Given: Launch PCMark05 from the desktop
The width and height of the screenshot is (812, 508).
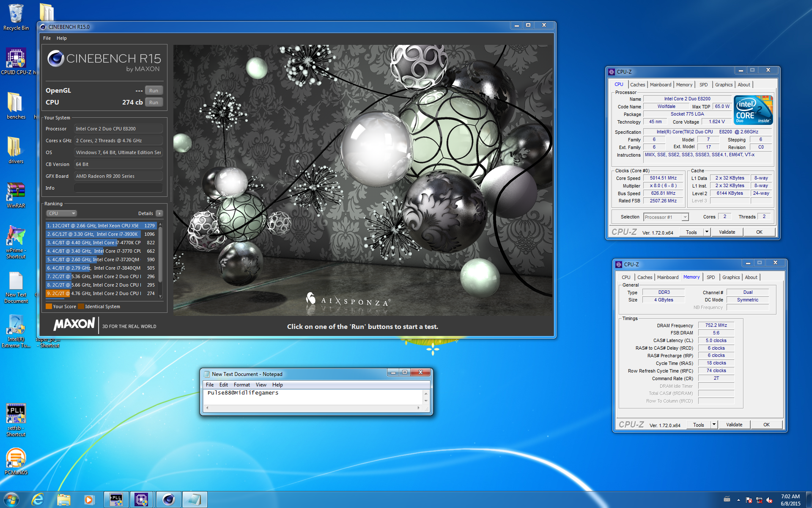Looking at the screenshot, I should [16, 461].
